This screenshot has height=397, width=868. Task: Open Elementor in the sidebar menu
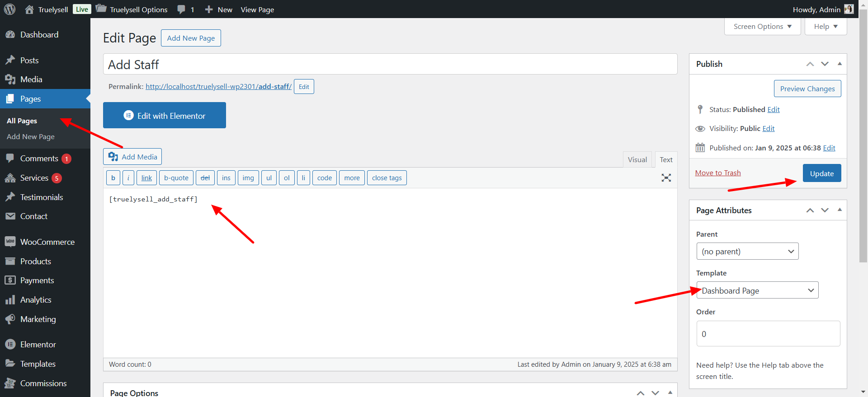38,345
